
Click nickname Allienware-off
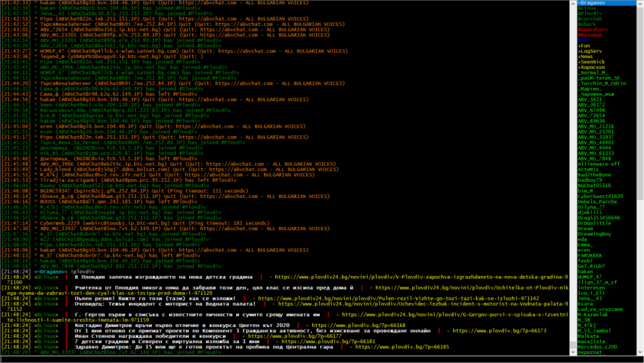599,164
